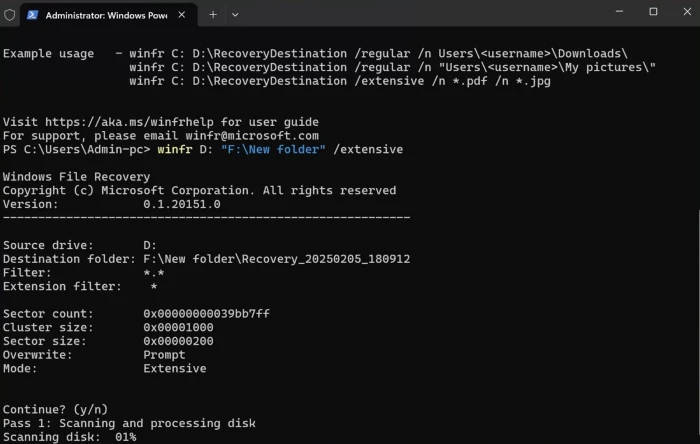Image resolution: width=700 pixels, height=444 pixels.
Task: Open a new tab with plus icon
Action: coord(213,14)
